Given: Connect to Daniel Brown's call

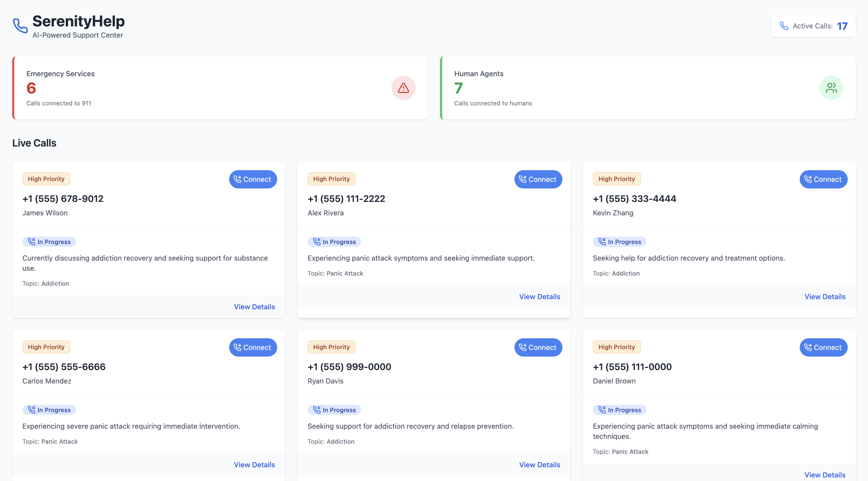Looking at the screenshot, I should [x=823, y=347].
